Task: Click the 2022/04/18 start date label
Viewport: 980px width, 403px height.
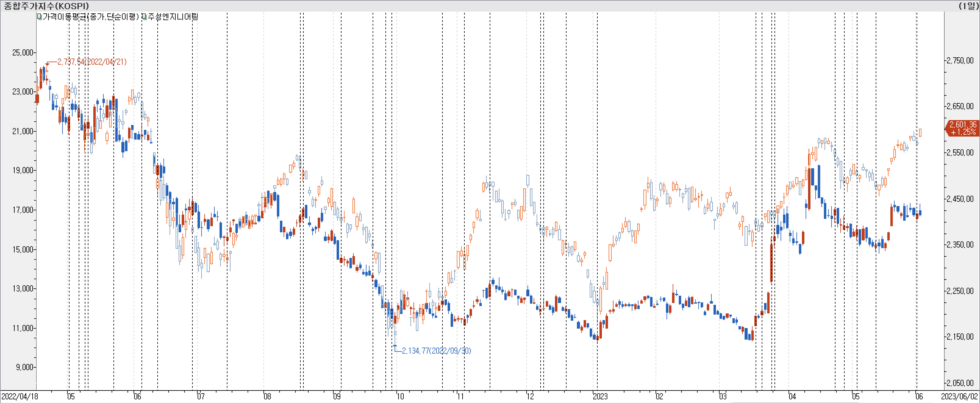Action: tap(20, 397)
